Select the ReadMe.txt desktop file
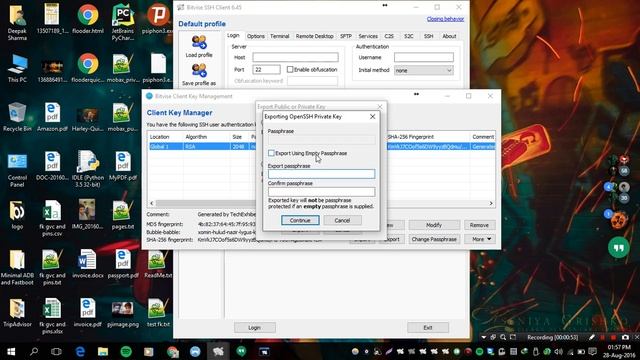Viewport: 640px width, 360px height. pos(158,264)
